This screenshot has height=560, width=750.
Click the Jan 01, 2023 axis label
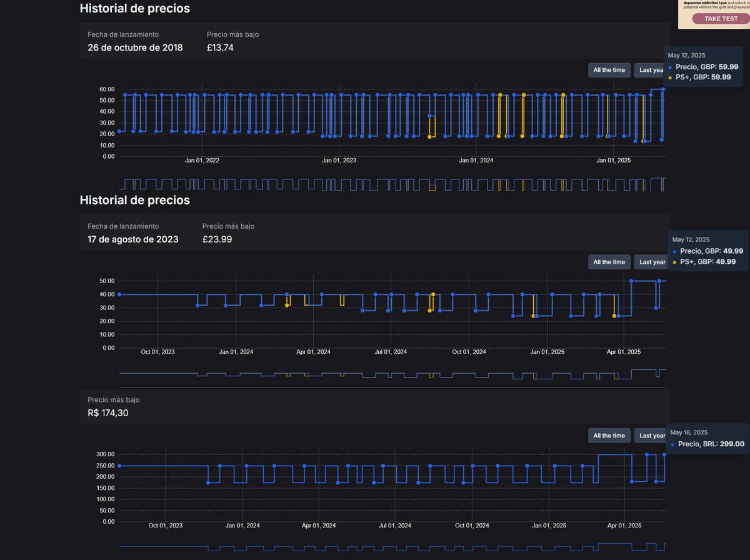click(x=339, y=161)
